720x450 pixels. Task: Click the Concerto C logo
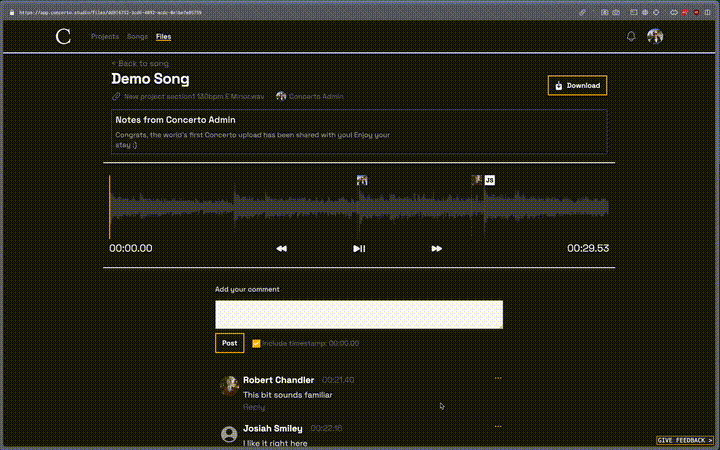point(63,36)
